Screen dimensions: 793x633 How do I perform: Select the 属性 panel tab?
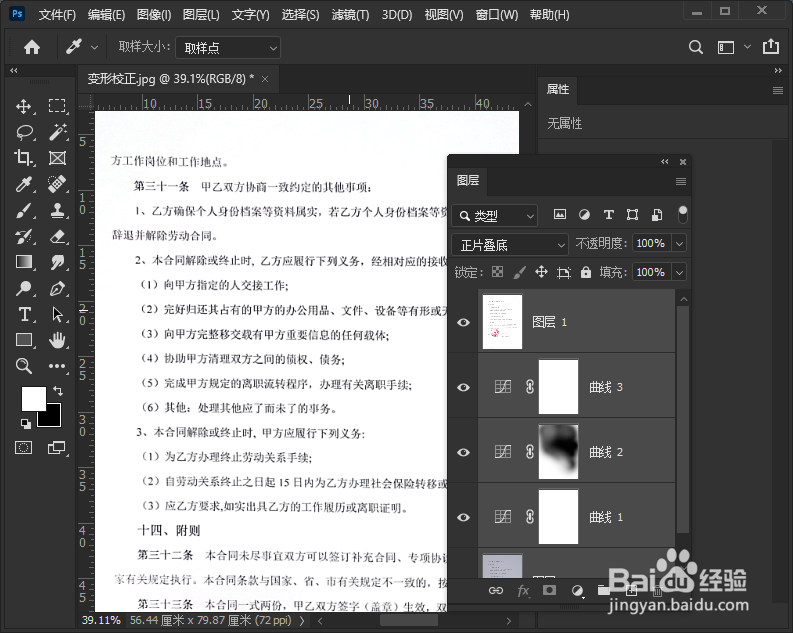coord(558,89)
